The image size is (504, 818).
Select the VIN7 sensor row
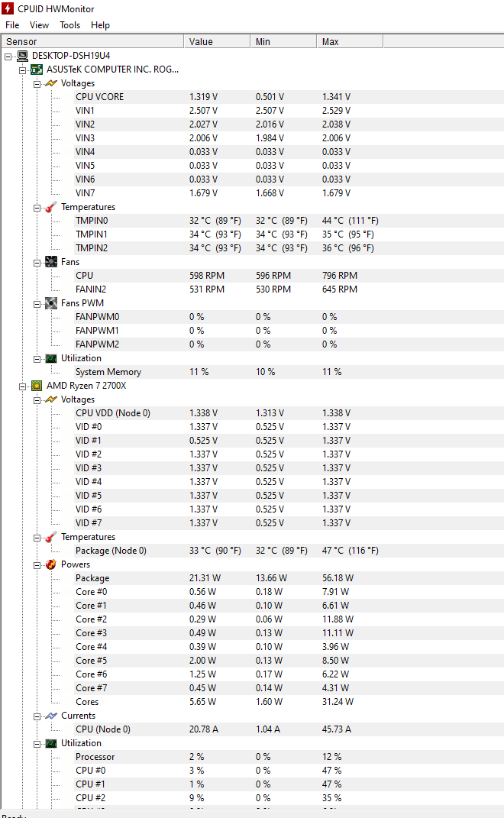[x=289, y=193]
